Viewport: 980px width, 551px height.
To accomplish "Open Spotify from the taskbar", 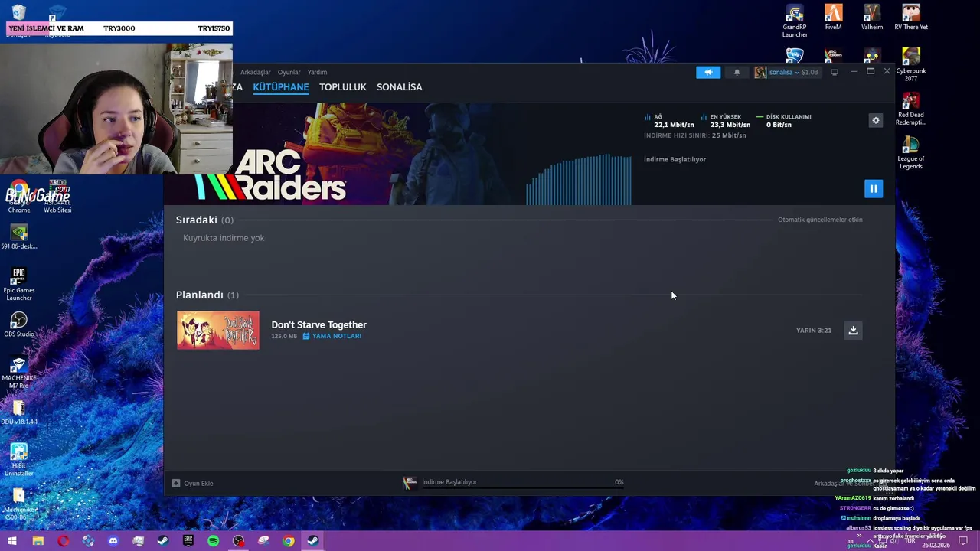I will tap(213, 541).
